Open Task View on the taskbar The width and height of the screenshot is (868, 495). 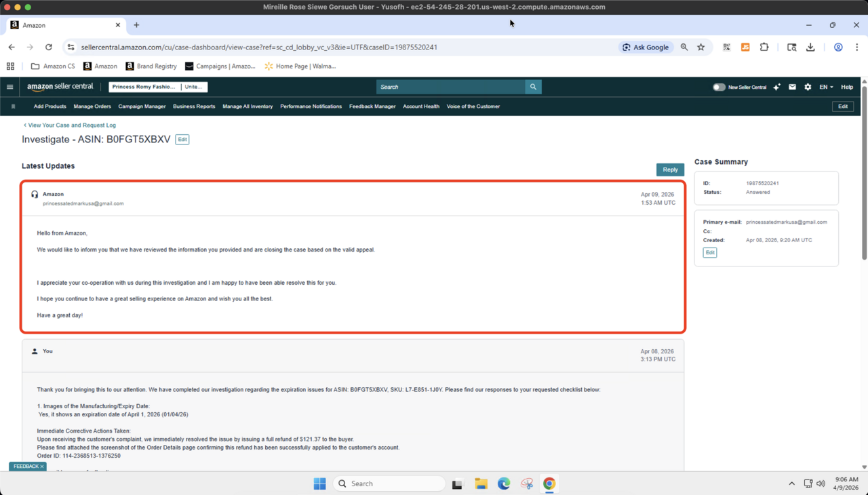pyautogui.click(x=457, y=484)
